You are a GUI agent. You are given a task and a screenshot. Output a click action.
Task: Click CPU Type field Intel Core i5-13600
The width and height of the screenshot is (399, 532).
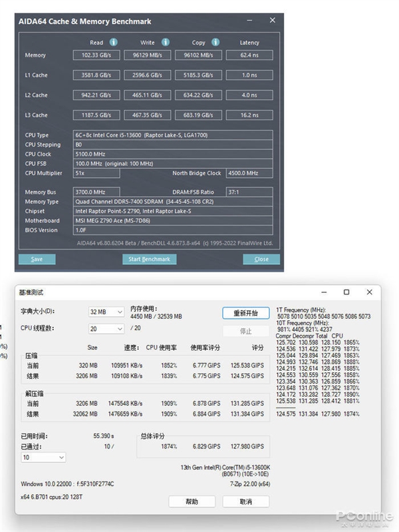click(173, 135)
